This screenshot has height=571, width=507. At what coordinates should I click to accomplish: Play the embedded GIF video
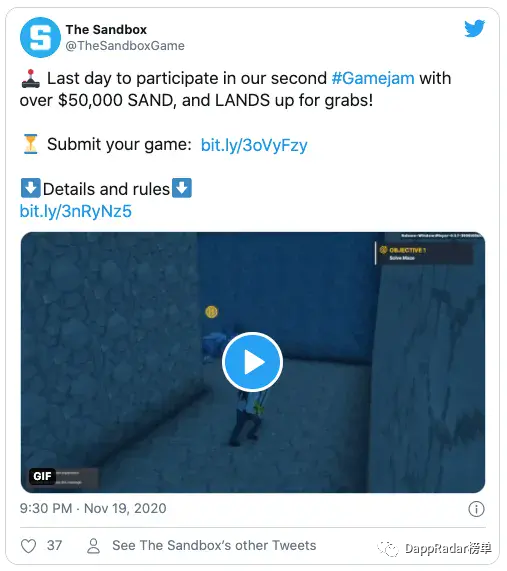[x=252, y=362]
